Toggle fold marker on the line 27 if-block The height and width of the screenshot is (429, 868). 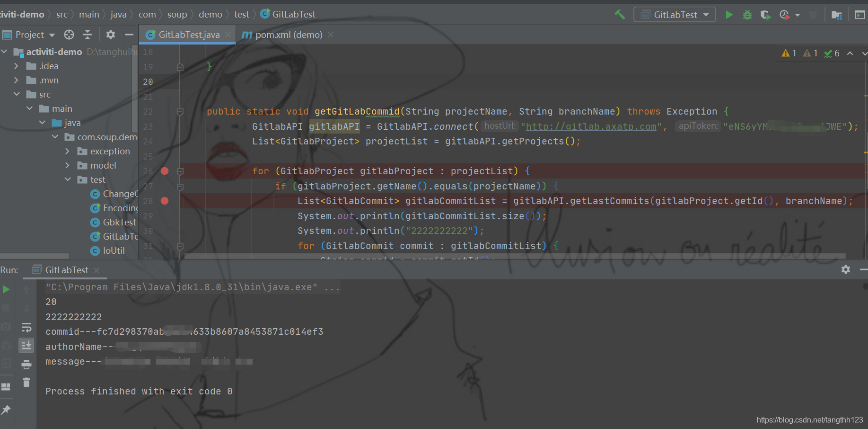click(x=180, y=187)
